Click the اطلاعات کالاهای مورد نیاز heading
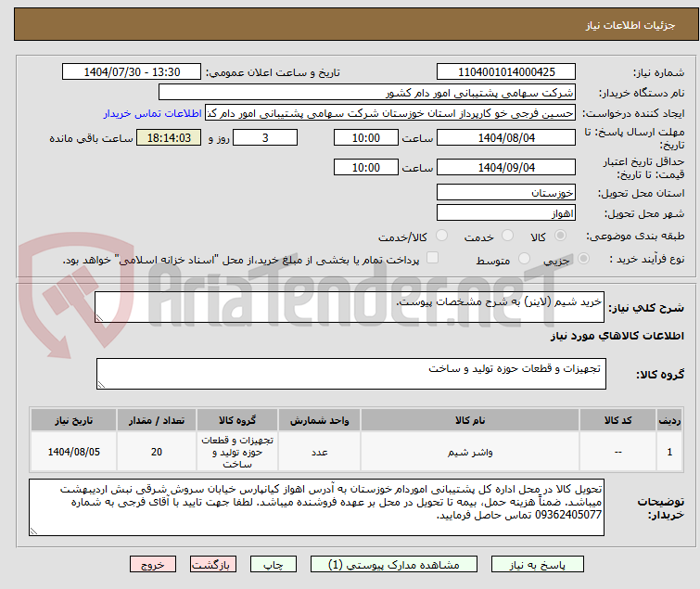The height and width of the screenshot is (589, 700). (617, 336)
